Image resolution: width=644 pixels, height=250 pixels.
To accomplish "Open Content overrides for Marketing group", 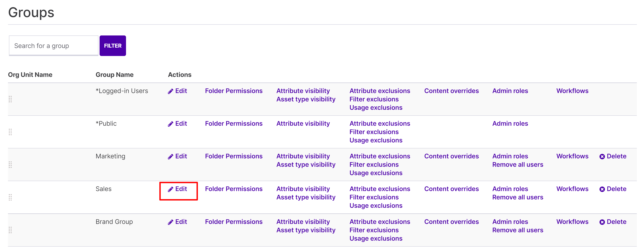I will [451, 156].
